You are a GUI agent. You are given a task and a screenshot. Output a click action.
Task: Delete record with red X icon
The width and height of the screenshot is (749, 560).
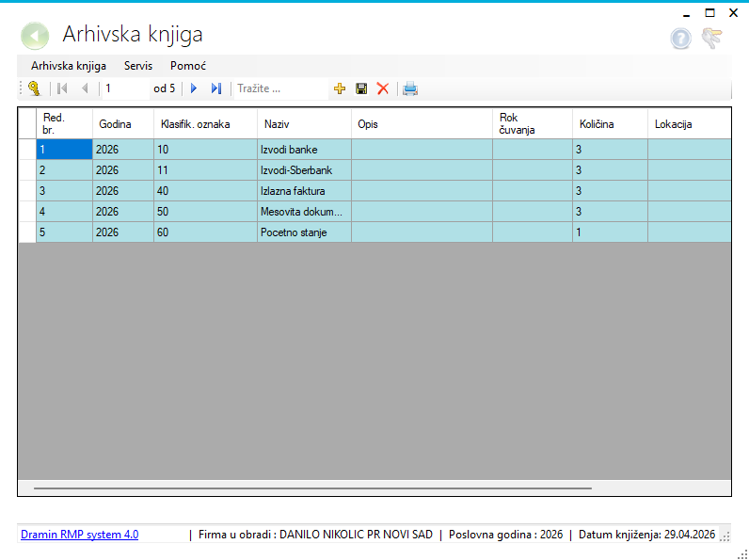coord(383,88)
